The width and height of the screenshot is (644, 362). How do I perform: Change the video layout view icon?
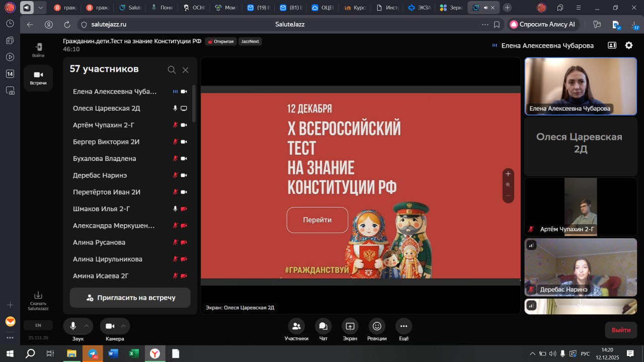[x=612, y=45]
